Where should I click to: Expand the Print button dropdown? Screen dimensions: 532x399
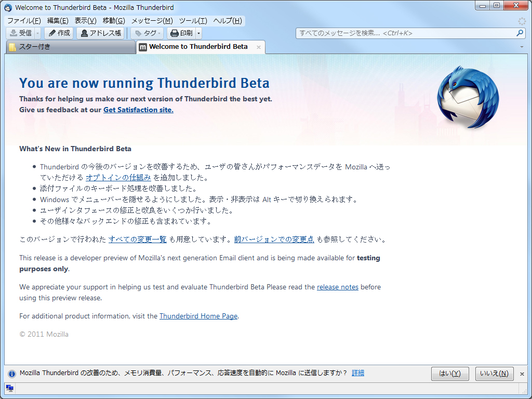pyautogui.click(x=198, y=33)
